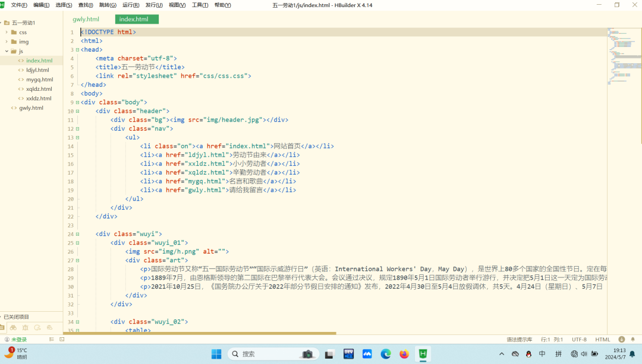
Task: Switch to the gwly.html editor tab
Action: [86, 19]
